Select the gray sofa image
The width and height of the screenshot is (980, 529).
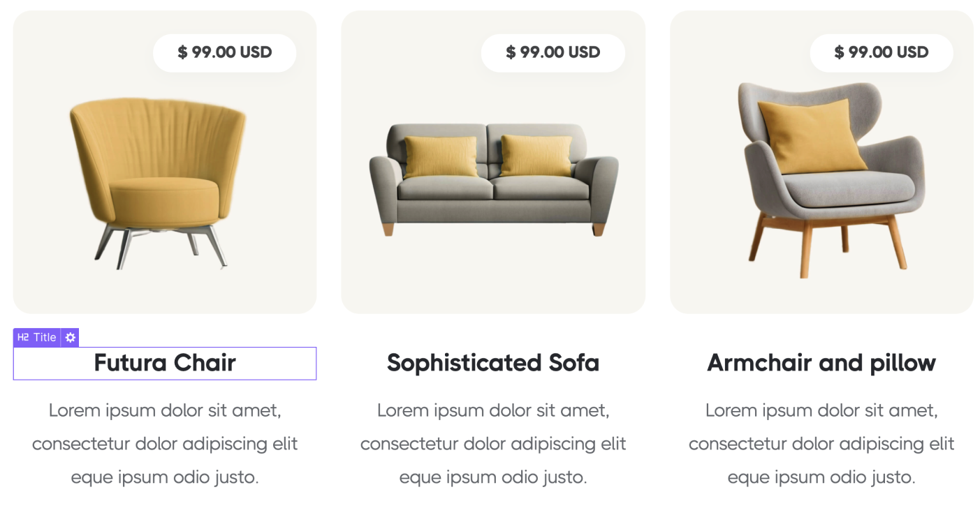[x=492, y=181]
